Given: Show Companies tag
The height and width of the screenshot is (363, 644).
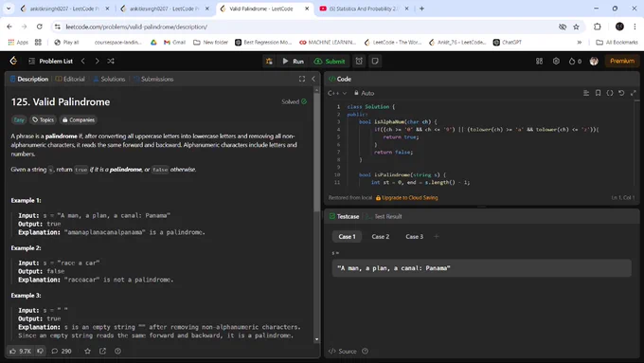Looking at the screenshot, I should click(78, 119).
